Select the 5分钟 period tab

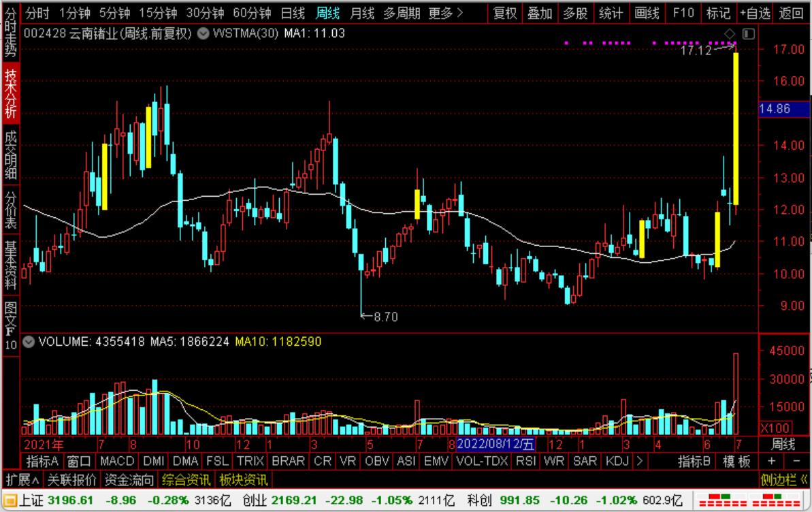tap(114, 13)
